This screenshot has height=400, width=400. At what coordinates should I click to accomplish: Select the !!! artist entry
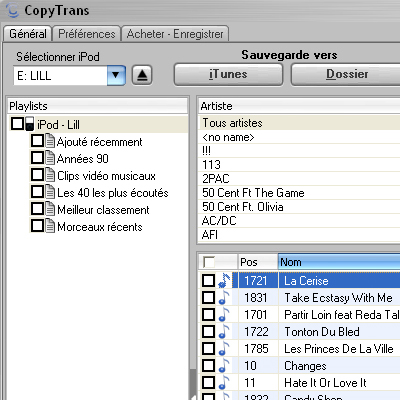(299, 151)
